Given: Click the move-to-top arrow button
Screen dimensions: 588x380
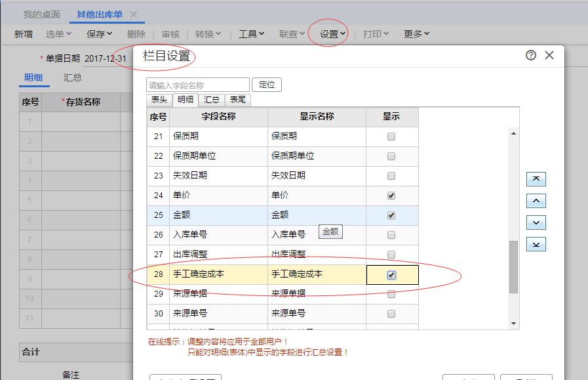Looking at the screenshot, I should click(536, 179).
